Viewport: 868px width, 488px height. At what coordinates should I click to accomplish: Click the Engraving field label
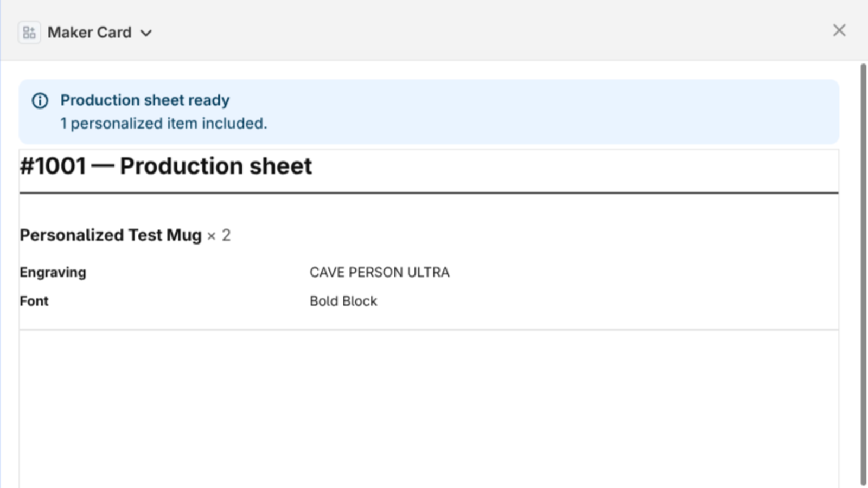(x=53, y=272)
